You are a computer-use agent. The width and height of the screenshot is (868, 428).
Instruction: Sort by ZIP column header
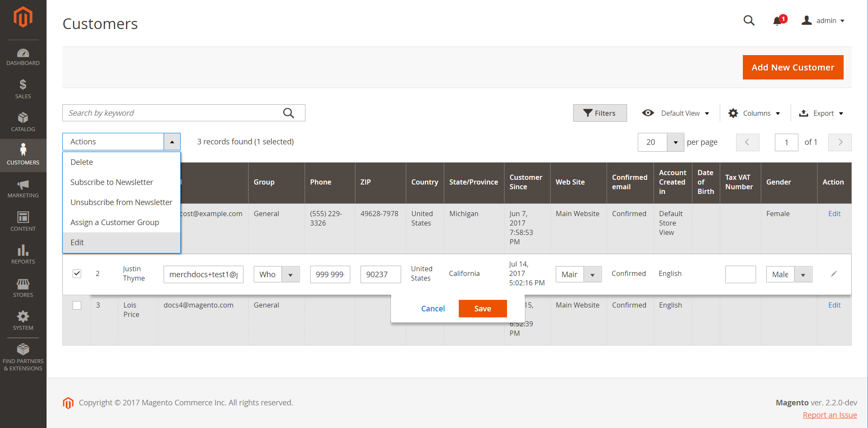(x=381, y=182)
